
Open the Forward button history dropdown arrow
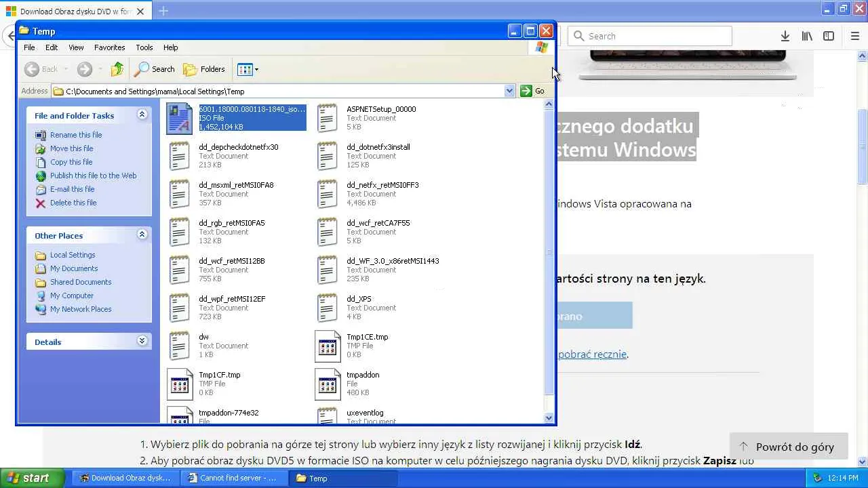click(x=100, y=69)
